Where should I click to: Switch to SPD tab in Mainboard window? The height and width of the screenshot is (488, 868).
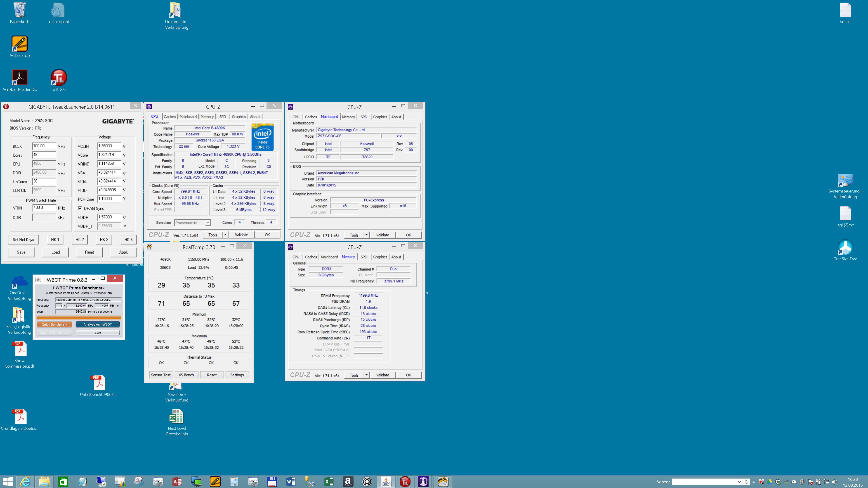363,117
